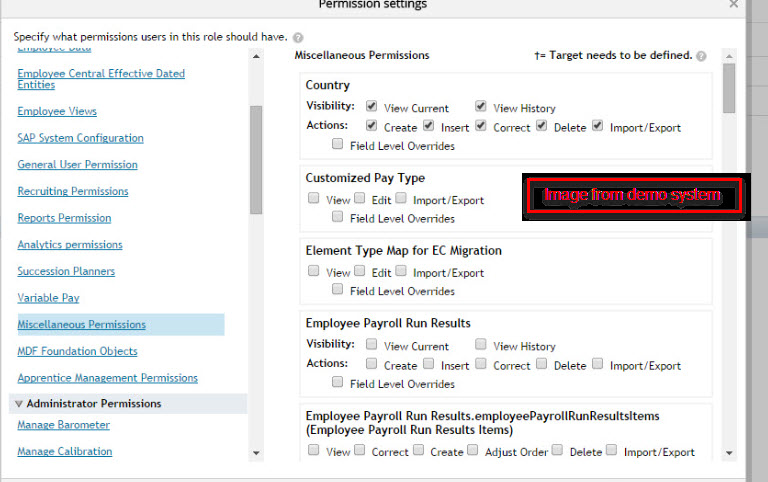This screenshot has height=482, width=768.
Task: Check Employee Payroll Run Results Import/Export
Action: (x=598, y=363)
